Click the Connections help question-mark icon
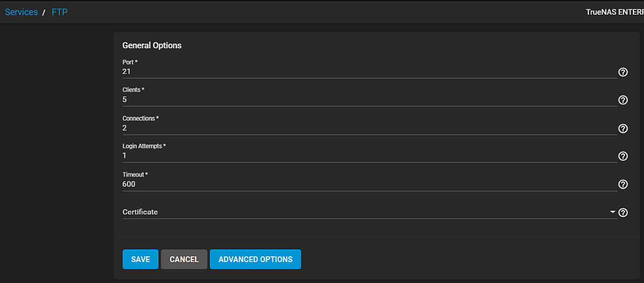 point(623,128)
